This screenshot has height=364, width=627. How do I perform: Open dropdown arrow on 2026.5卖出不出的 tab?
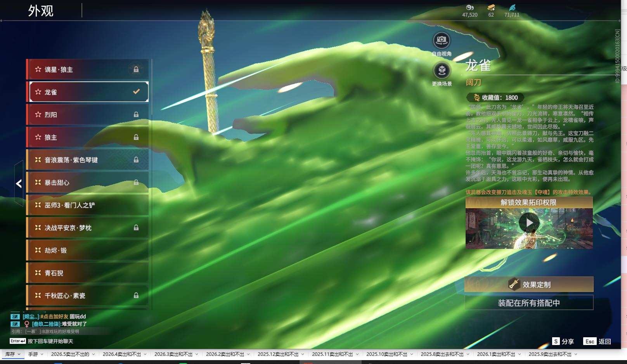93,354
